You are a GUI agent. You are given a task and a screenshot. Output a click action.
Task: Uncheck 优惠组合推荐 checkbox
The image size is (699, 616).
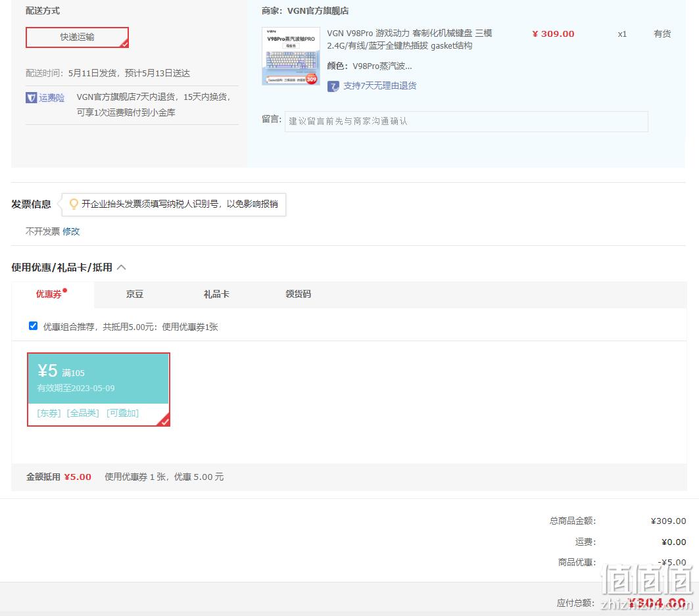point(33,326)
